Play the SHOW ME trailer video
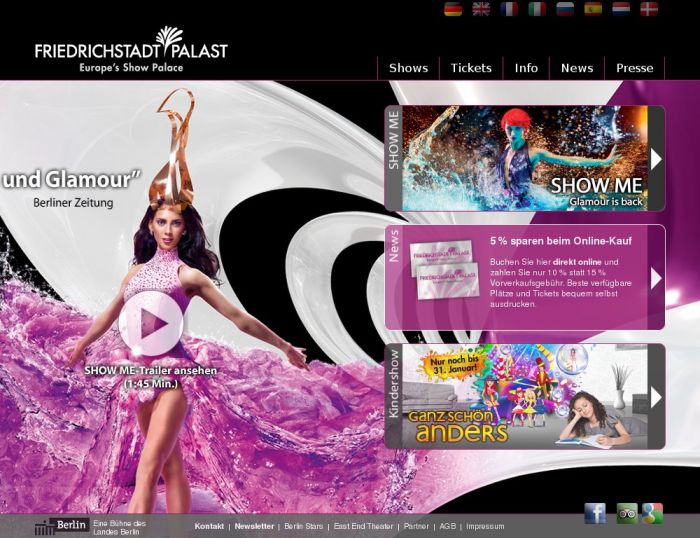This screenshot has width=700, height=538. pyautogui.click(x=151, y=322)
